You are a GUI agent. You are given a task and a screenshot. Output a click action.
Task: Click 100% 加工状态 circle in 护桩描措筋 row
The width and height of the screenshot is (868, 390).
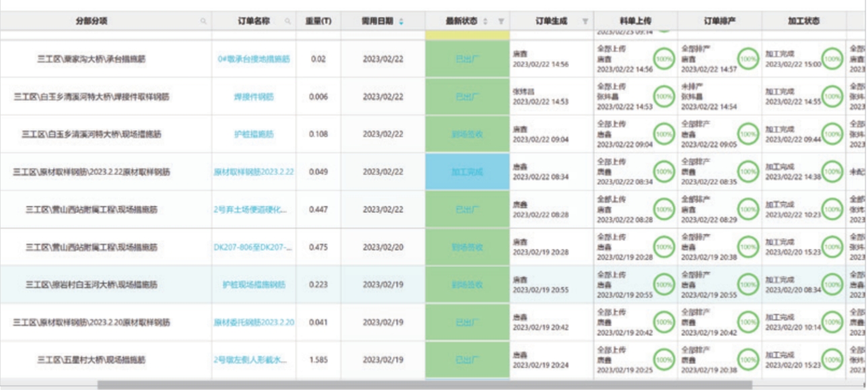[x=833, y=134]
